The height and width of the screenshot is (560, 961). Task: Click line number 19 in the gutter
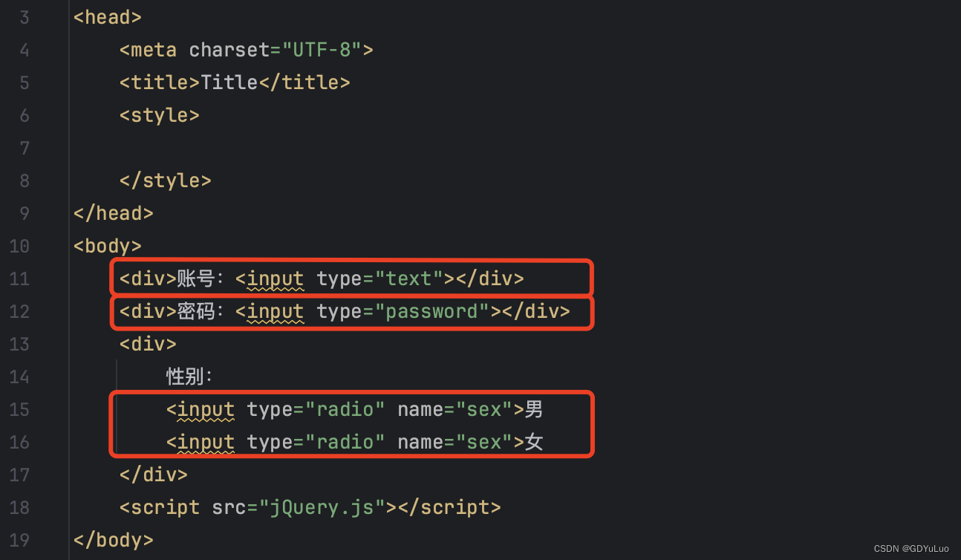(x=19, y=540)
